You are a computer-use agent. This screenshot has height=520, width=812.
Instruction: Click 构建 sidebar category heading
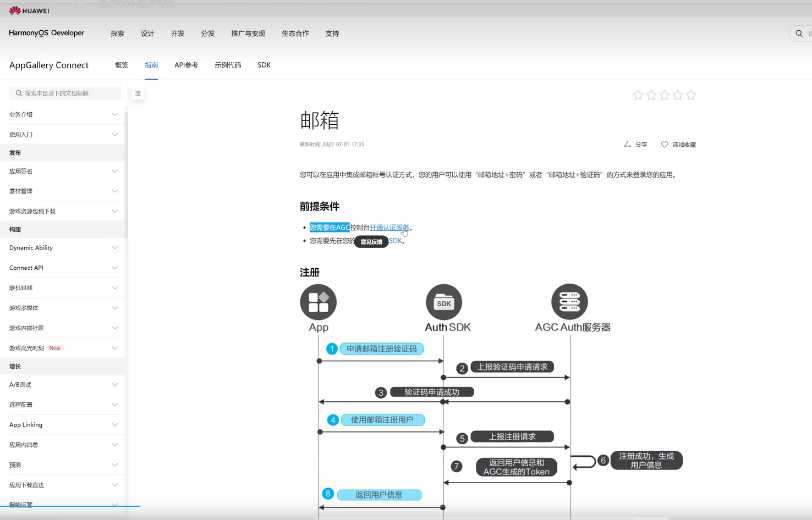tap(15, 229)
